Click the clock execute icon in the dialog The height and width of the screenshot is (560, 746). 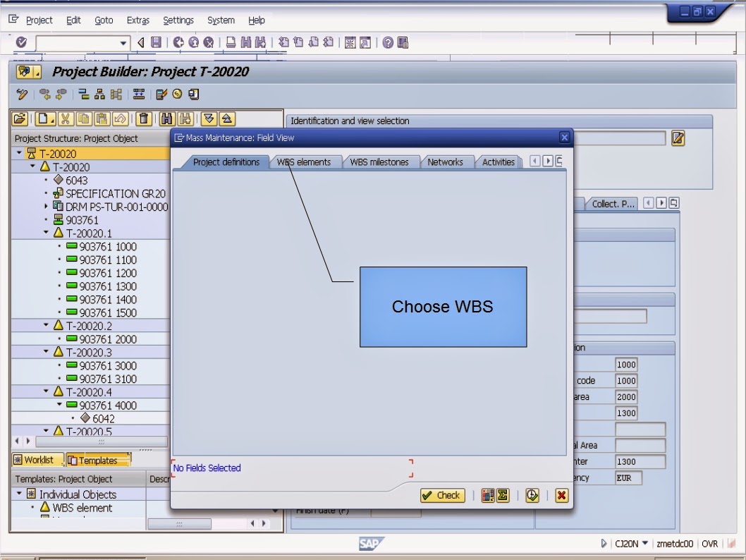(532, 496)
